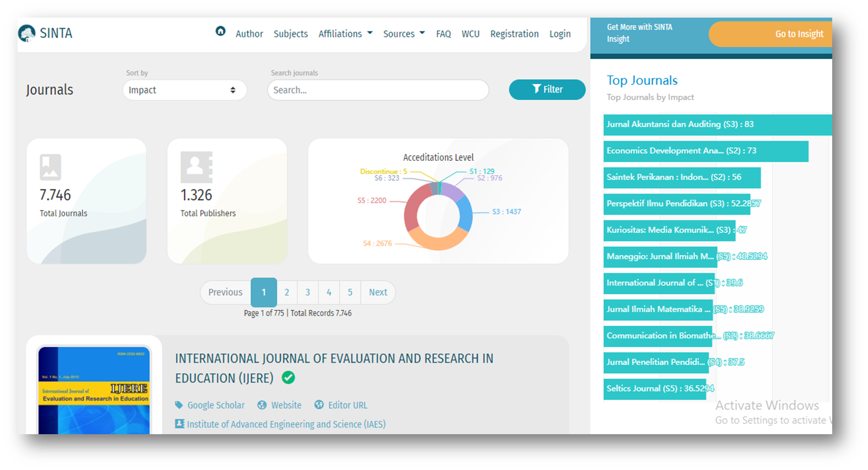868x470 pixels.
Task: Click the publisher icon beside IAES
Action: (x=180, y=424)
